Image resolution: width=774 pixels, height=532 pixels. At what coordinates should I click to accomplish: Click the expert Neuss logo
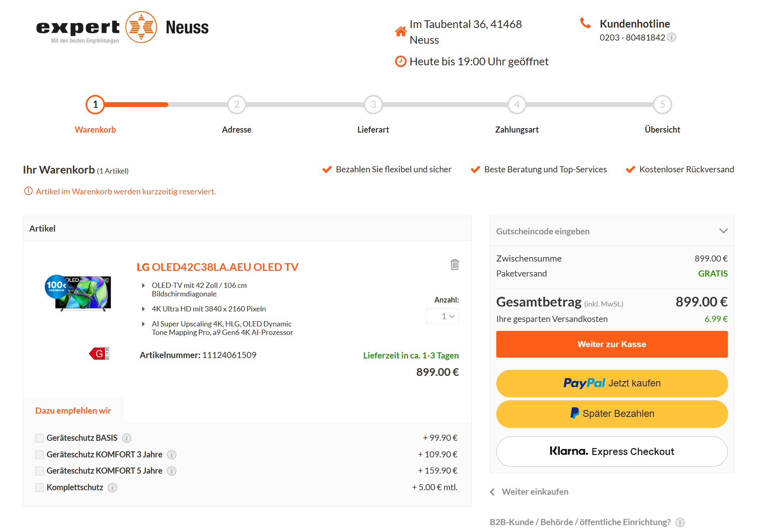coord(122,28)
